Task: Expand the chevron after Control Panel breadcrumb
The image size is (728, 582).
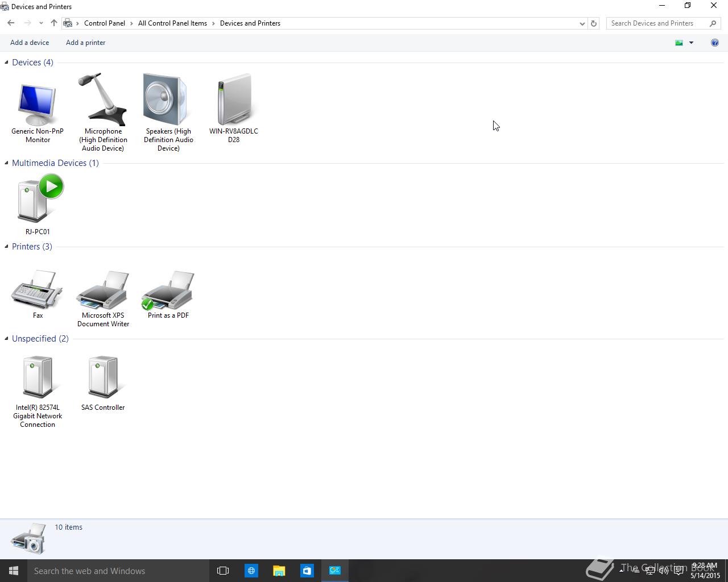Action: (131, 23)
